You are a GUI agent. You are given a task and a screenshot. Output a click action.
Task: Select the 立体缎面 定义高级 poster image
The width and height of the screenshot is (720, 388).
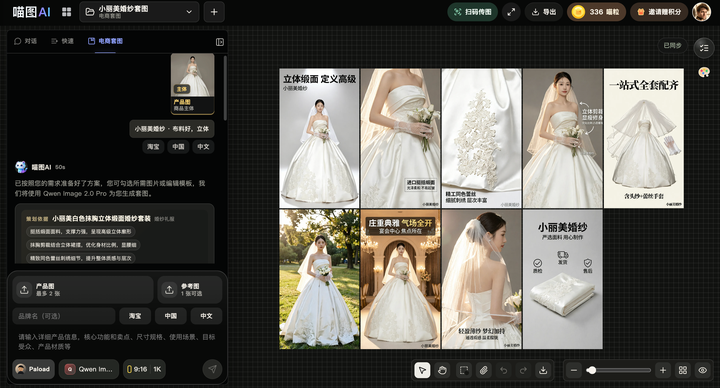click(319, 138)
